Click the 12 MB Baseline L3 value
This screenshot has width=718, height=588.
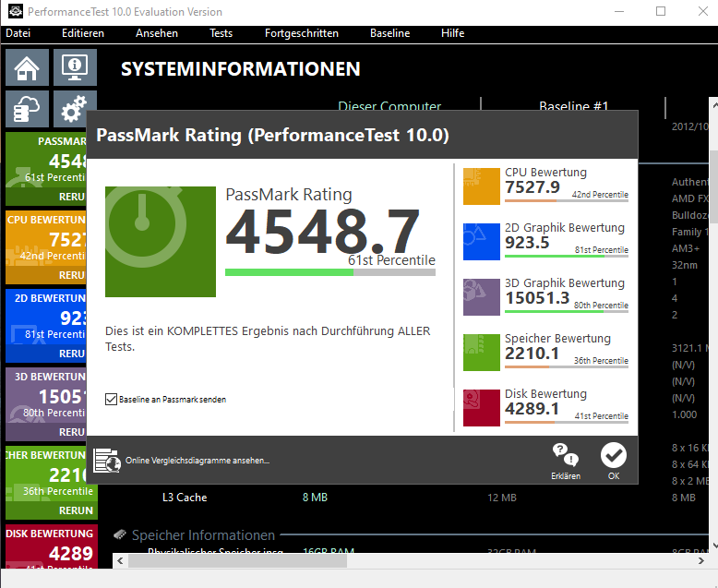coord(502,498)
